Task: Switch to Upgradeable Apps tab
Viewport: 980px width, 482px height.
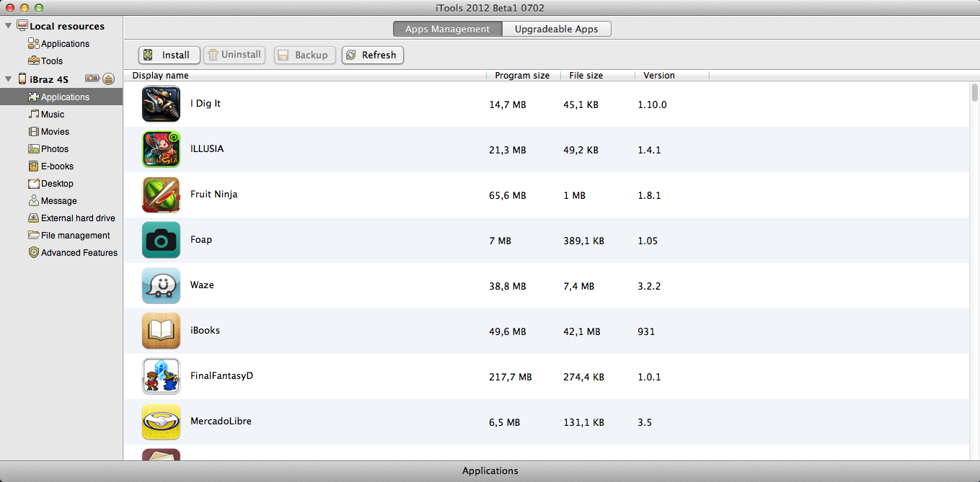Action: click(556, 29)
